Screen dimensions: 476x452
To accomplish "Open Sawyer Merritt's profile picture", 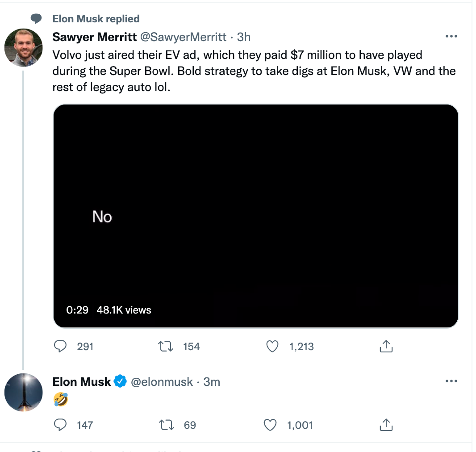I will [x=23, y=48].
